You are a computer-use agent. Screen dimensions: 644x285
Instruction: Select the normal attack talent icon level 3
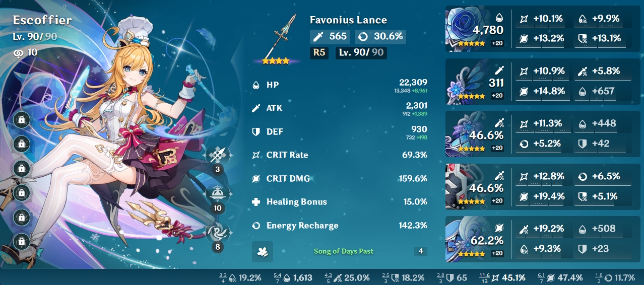coord(218,155)
